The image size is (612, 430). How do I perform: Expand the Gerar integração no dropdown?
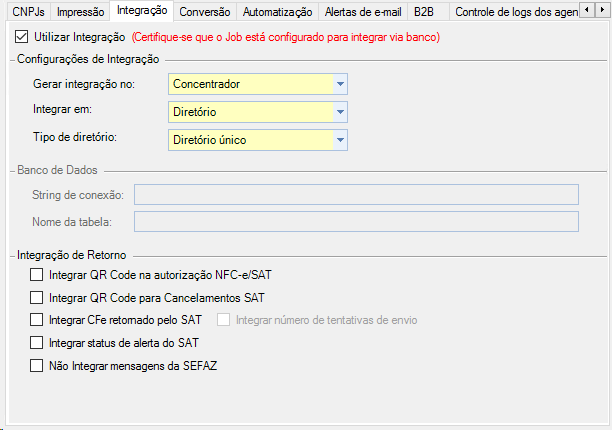tap(340, 84)
